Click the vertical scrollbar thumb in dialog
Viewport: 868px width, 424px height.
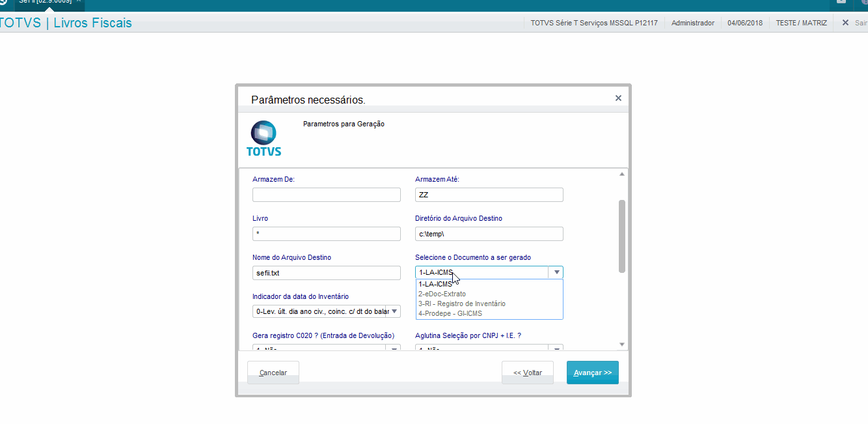tap(622, 236)
